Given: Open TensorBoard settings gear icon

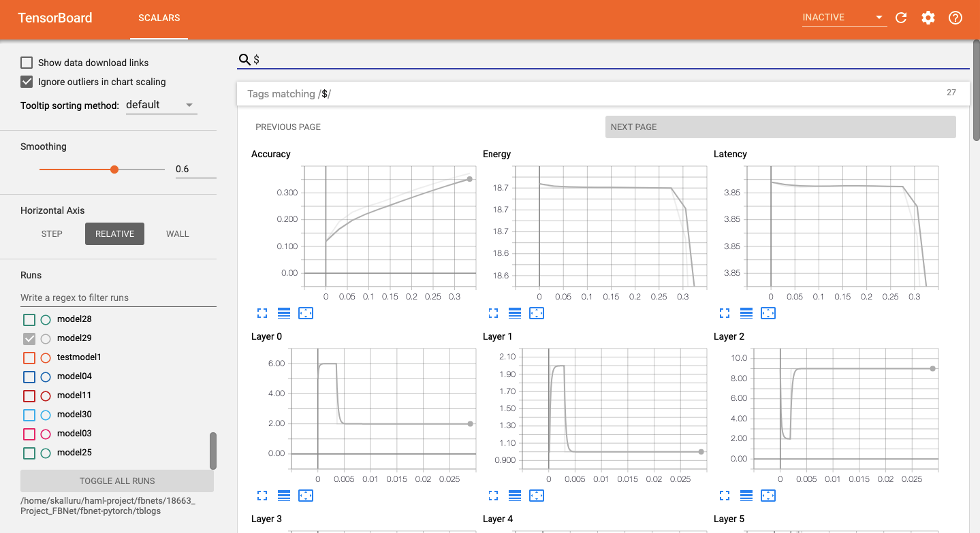Looking at the screenshot, I should tap(928, 18).
